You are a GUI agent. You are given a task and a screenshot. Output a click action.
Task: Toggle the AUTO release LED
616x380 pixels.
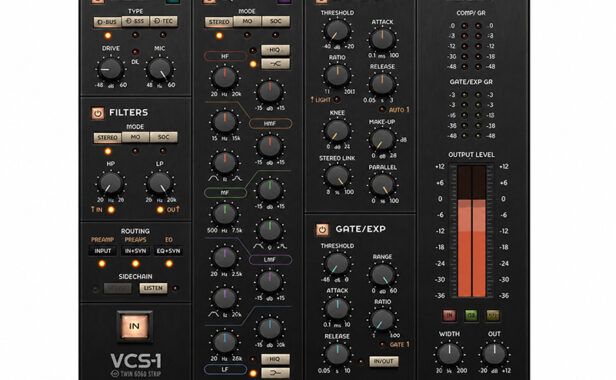tap(382, 110)
